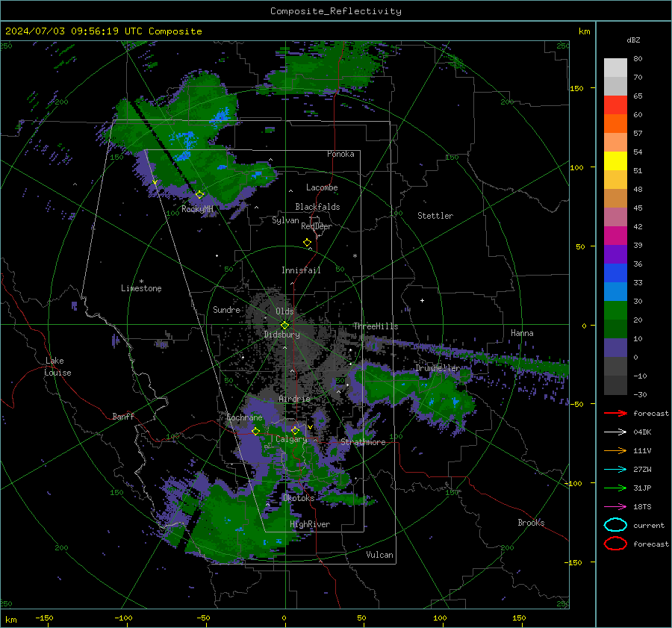Select the orange 111V arrow legend icon
Viewport: 672px width, 628px height.
click(x=615, y=450)
